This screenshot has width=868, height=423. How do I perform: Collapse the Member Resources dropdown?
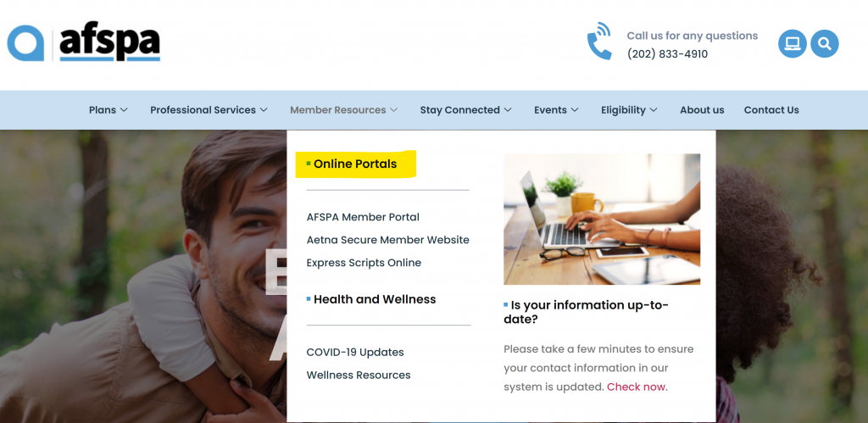click(344, 110)
